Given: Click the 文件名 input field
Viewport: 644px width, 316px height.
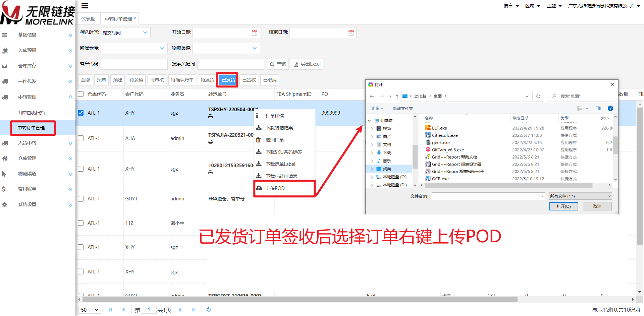Looking at the screenshot, I should pyautogui.click(x=488, y=196).
